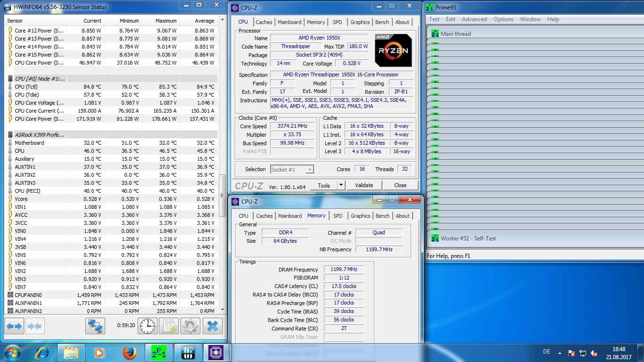Viewport: 644px width, 362px height.
Task: Click HWiNFO clock reset timer icon
Action: (x=148, y=326)
